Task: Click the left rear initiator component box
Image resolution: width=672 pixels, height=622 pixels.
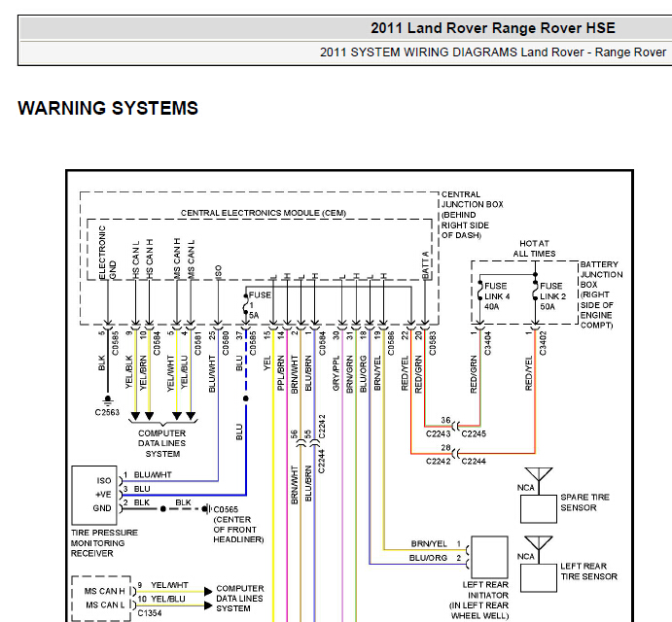Action: tap(489, 557)
